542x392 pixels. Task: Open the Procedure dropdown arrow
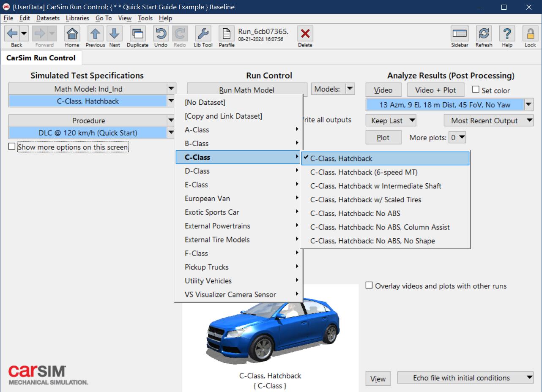[x=171, y=120]
